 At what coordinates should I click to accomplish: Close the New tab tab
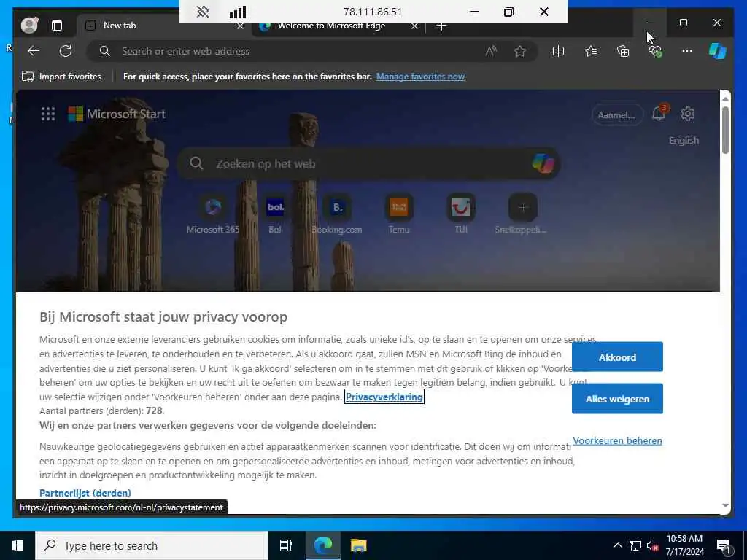(240, 26)
